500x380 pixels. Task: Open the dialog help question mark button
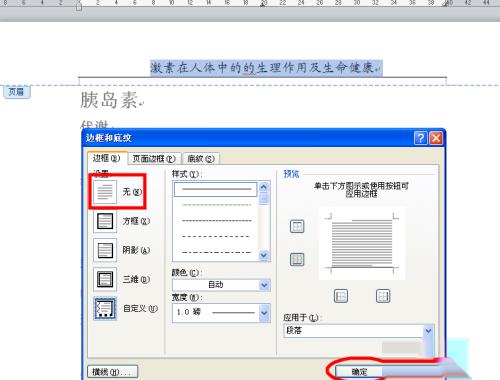pos(421,138)
